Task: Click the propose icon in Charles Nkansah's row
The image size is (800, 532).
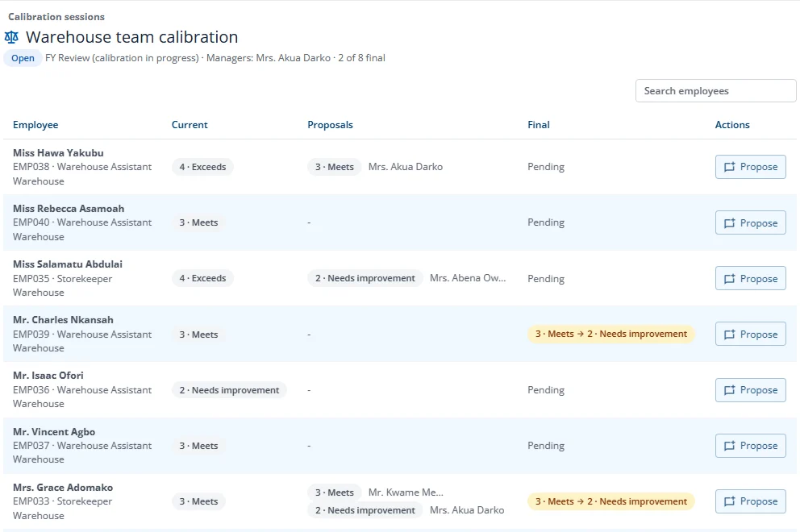Action: coord(730,334)
